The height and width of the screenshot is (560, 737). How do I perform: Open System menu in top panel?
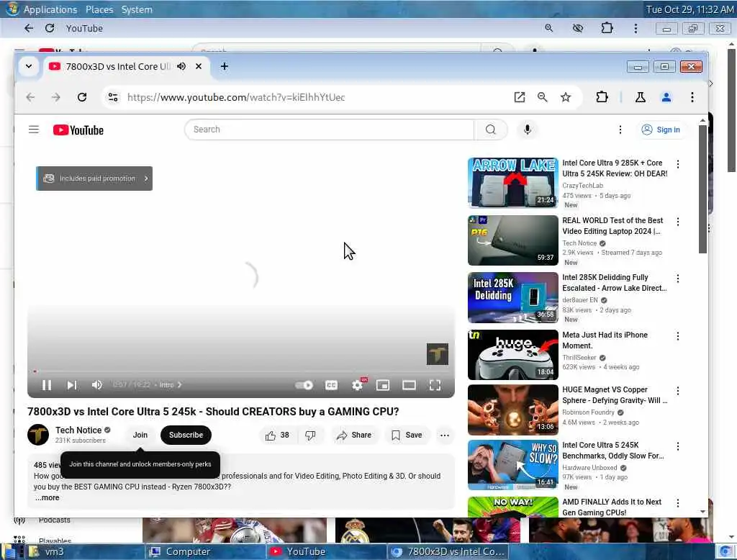[x=137, y=9]
